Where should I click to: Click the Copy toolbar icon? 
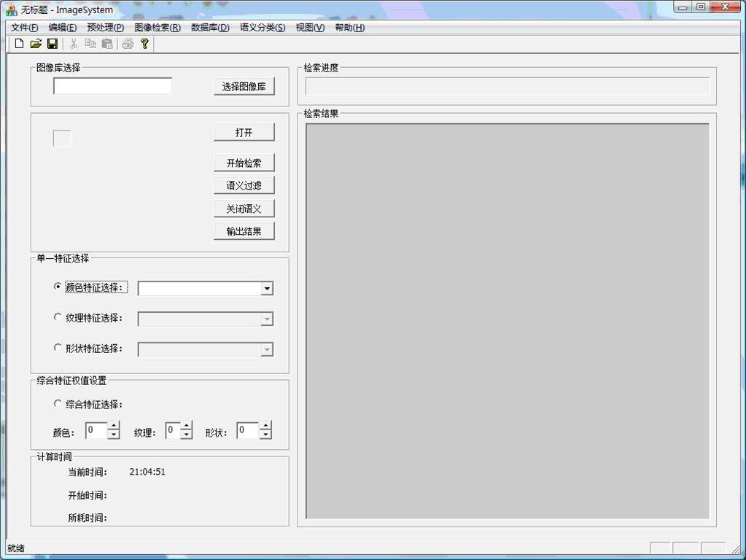tap(90, 44)
